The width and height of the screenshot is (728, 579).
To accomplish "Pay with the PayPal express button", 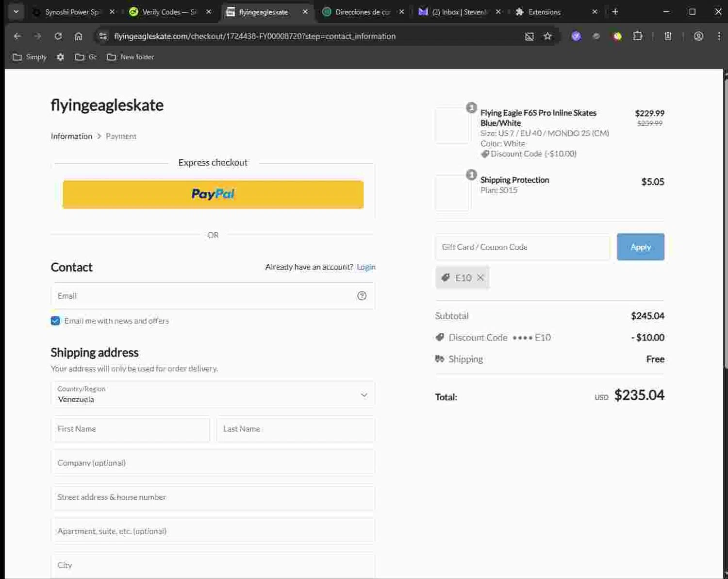I will click(213, 194).
